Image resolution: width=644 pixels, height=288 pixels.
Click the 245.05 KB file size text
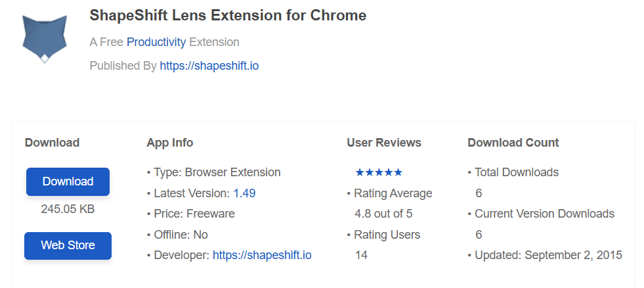pyautogui.click(x=68, y=209)
